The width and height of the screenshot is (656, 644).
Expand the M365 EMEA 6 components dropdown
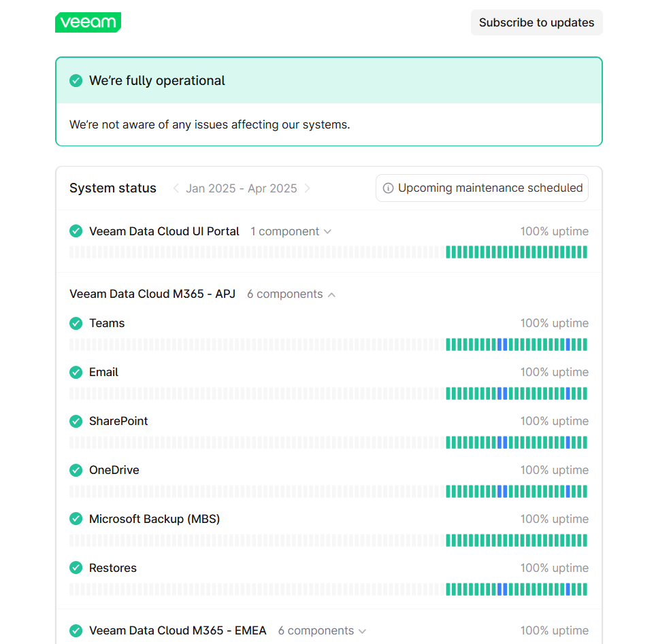(322, 630)
